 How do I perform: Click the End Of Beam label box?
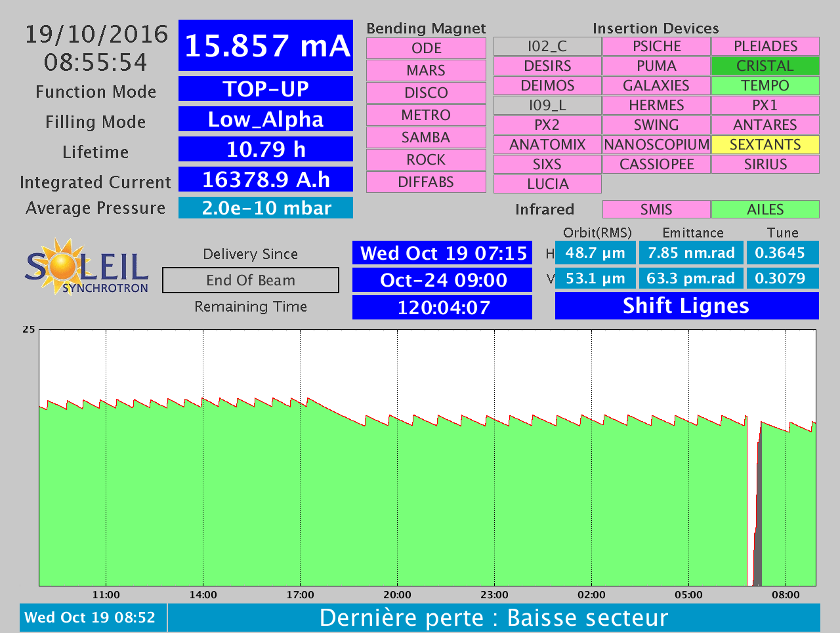point(251,280)
